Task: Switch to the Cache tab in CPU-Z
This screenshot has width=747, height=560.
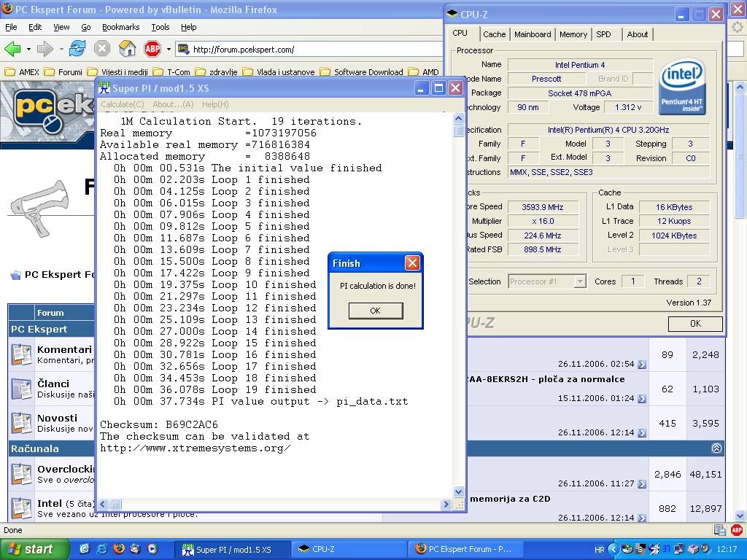Action: pos(494,34)
